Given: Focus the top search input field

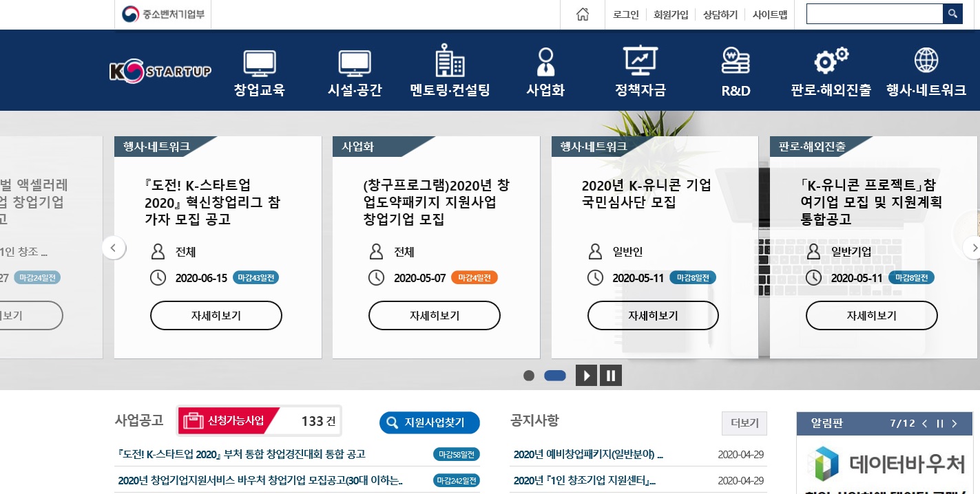Looking at the screenshot, I should (874, 14).
